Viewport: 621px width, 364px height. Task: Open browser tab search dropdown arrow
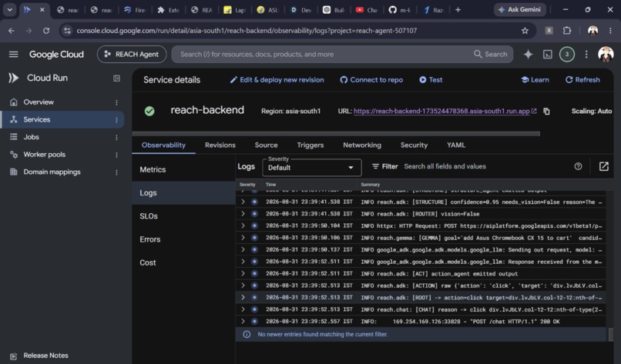coord(9,9)
